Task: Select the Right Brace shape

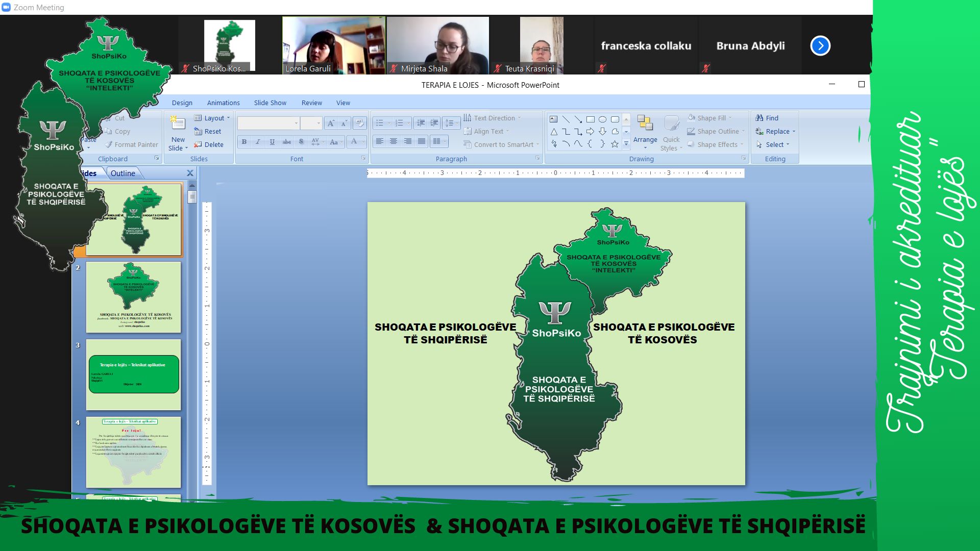Action: [x=603, y=144]
